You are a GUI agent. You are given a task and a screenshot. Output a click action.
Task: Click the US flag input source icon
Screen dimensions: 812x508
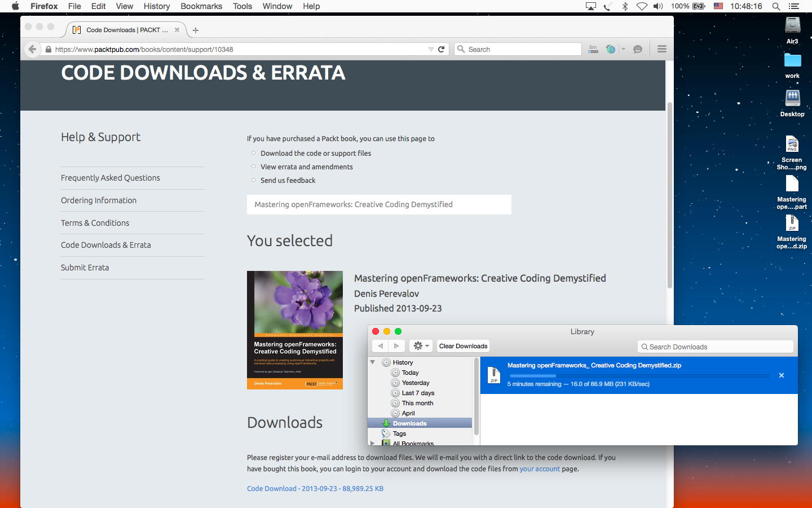718,6
